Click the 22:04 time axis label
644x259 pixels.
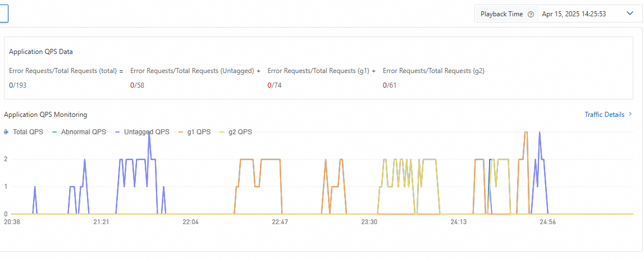point(190,222)
